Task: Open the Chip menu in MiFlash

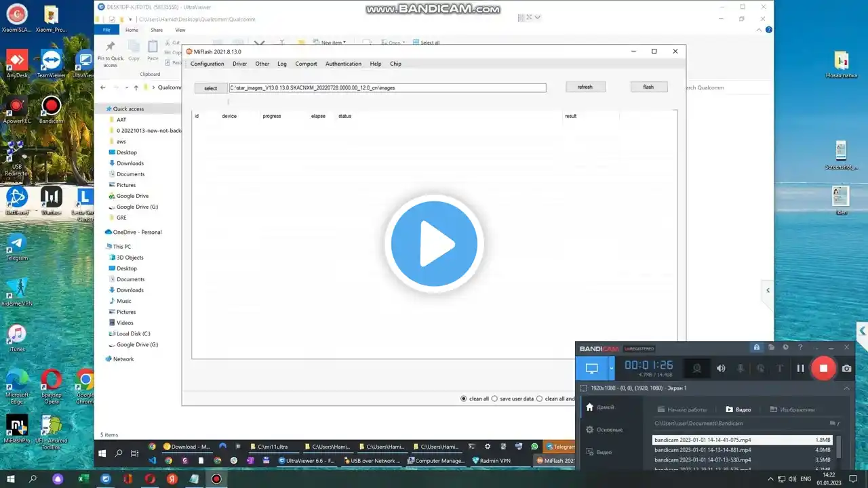Action: point(395,64)
